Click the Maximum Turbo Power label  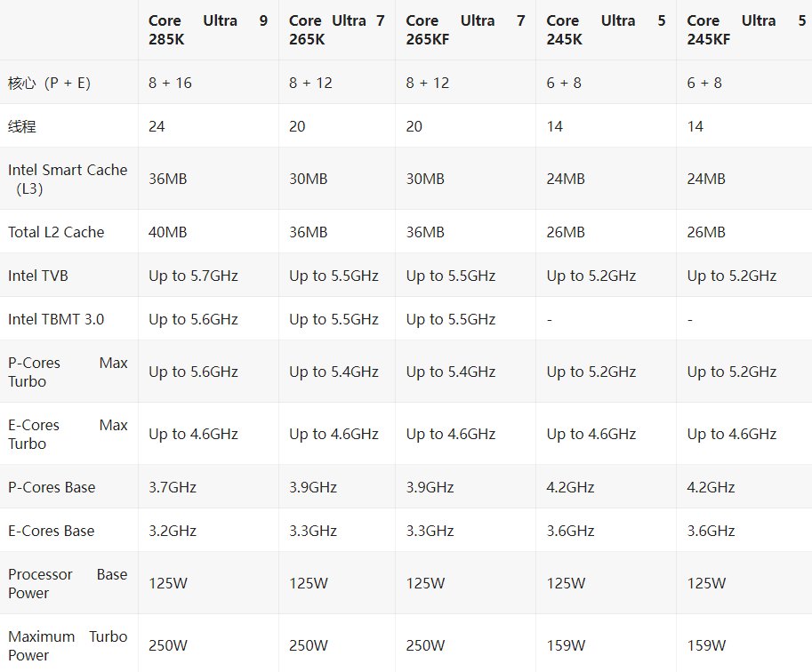coord(68,645)
